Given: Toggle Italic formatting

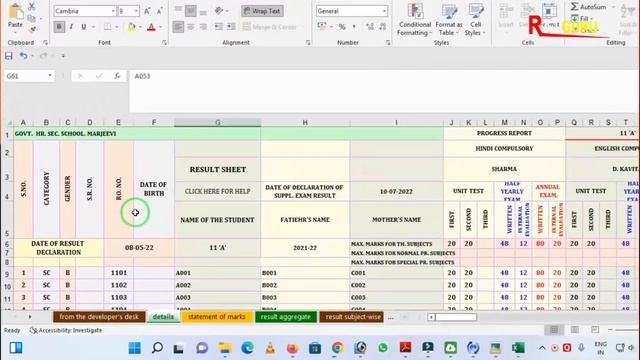Looking at the screenshot, I should click(71, 27).
